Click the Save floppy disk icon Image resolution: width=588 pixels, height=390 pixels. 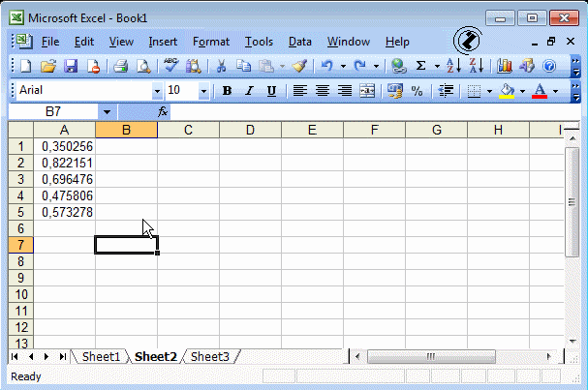click(71, 66)
